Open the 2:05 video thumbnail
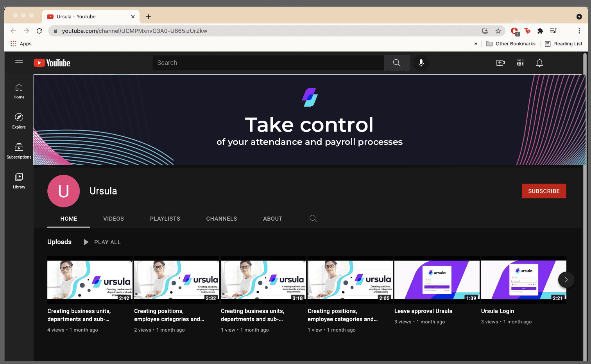591x364 pixels. 350,280
